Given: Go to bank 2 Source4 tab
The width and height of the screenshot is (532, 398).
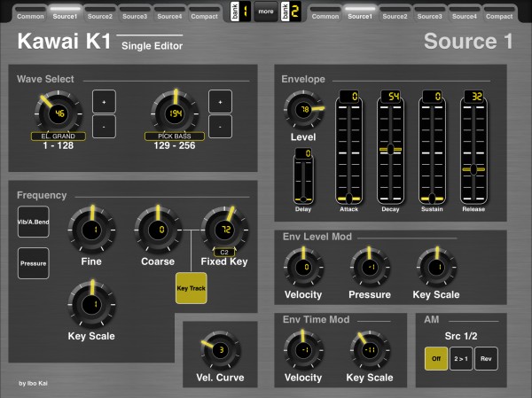Looking at the screenshot, I should pyautogui.click(x=465, y=13).
